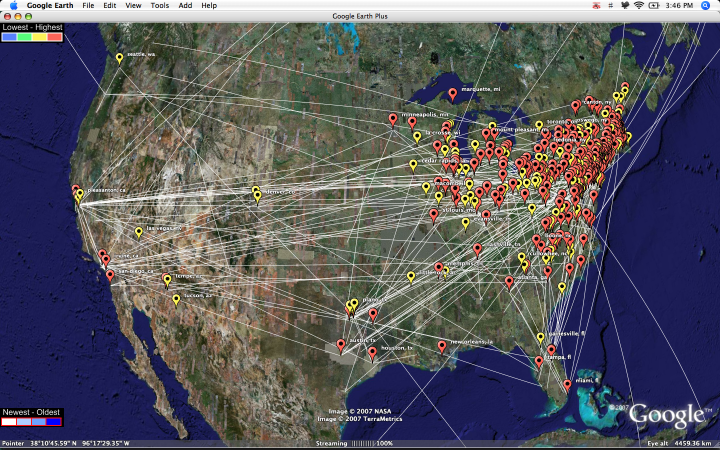Select the red Memphis, TN placemark pin

(439, 268)
